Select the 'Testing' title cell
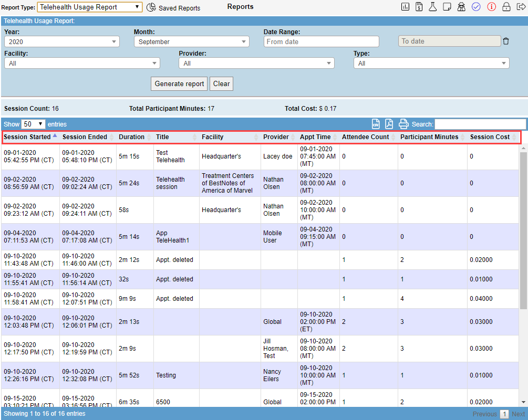This screenshot has height=420, width=528. coord(177,375)
